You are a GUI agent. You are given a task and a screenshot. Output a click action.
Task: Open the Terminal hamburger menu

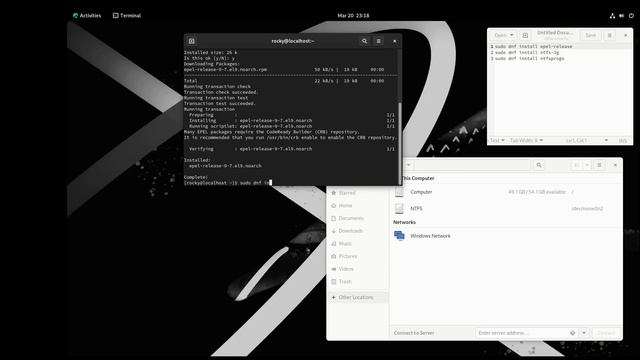[379, 41]
